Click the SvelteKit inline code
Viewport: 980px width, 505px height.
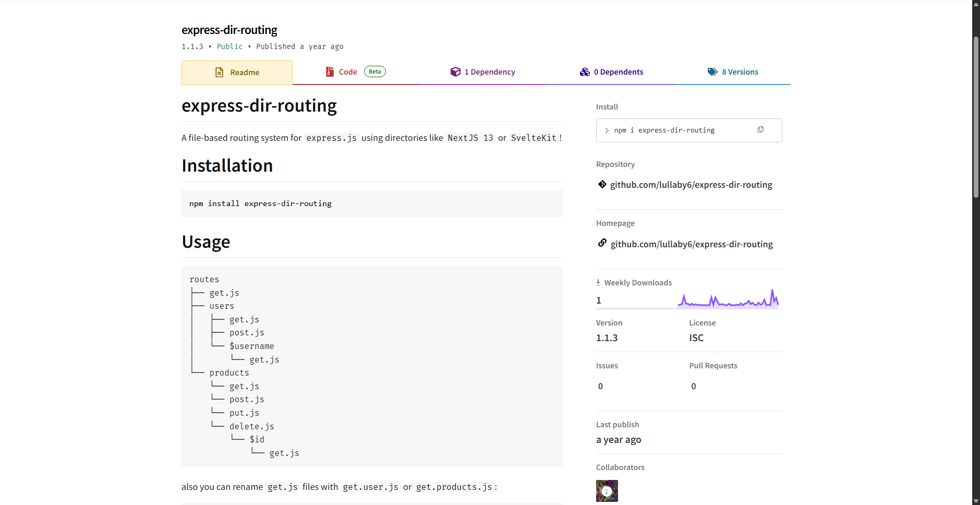[x=534, y=138]
